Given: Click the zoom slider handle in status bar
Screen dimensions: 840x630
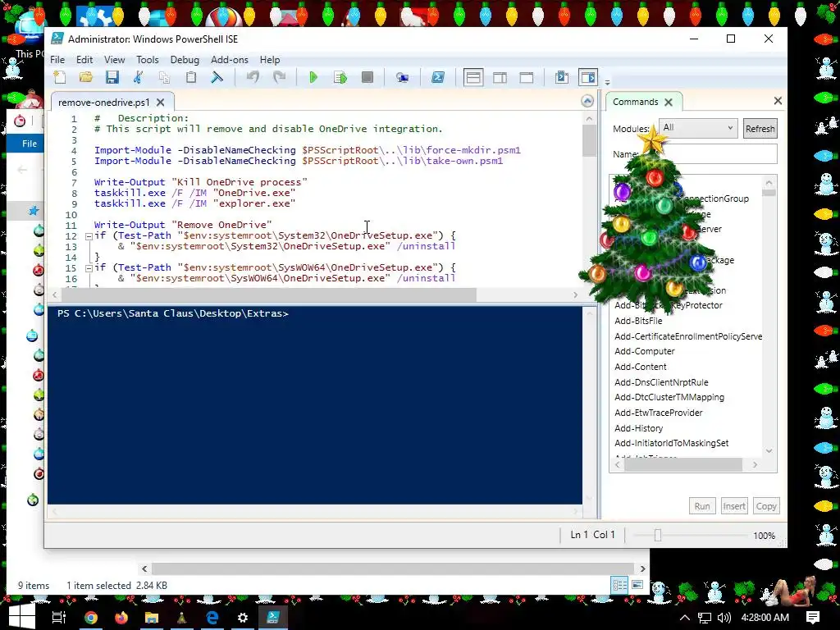Looking at the screenshot, I should tap(657, 535).
